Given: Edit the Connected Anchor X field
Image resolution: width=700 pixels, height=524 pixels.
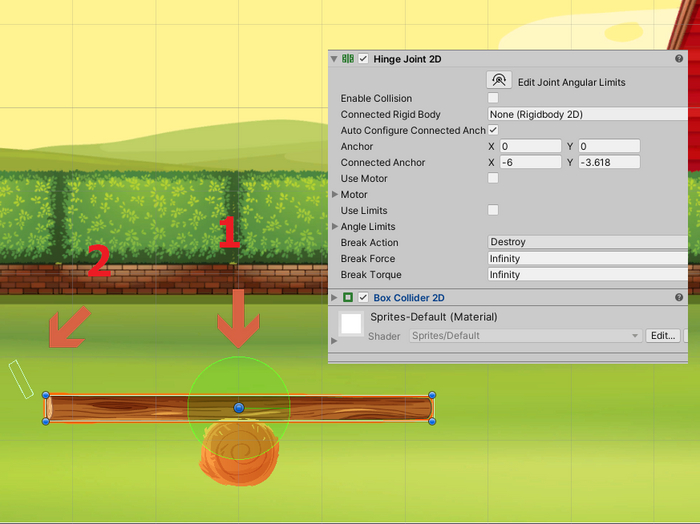Looking at the screenshot, I should point(530,162).
